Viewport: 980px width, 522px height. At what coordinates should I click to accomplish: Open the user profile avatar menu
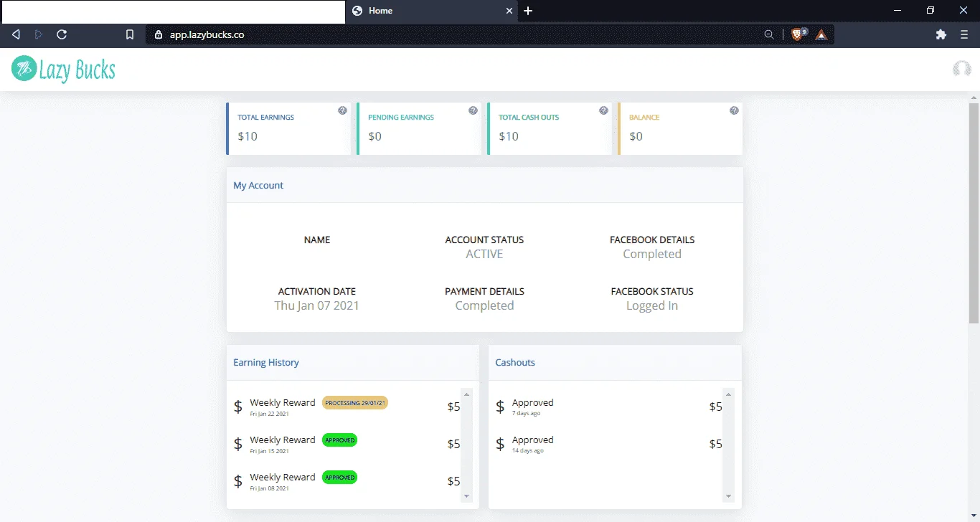(x=961, y=69)
